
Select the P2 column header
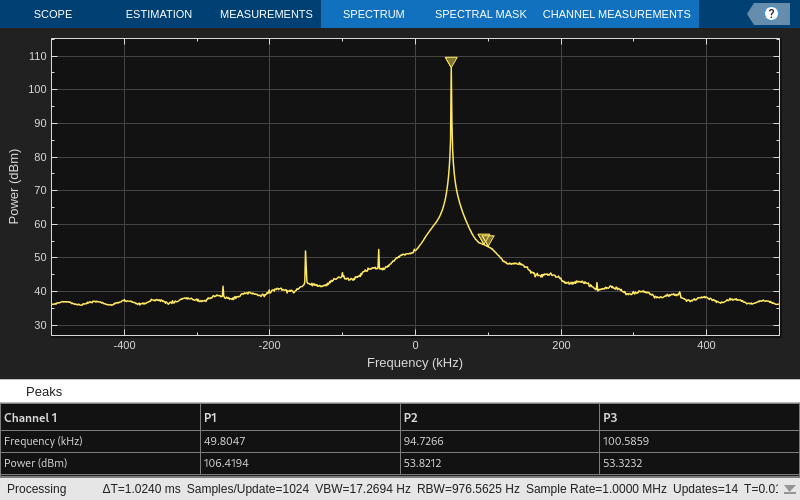coord(410,417)
